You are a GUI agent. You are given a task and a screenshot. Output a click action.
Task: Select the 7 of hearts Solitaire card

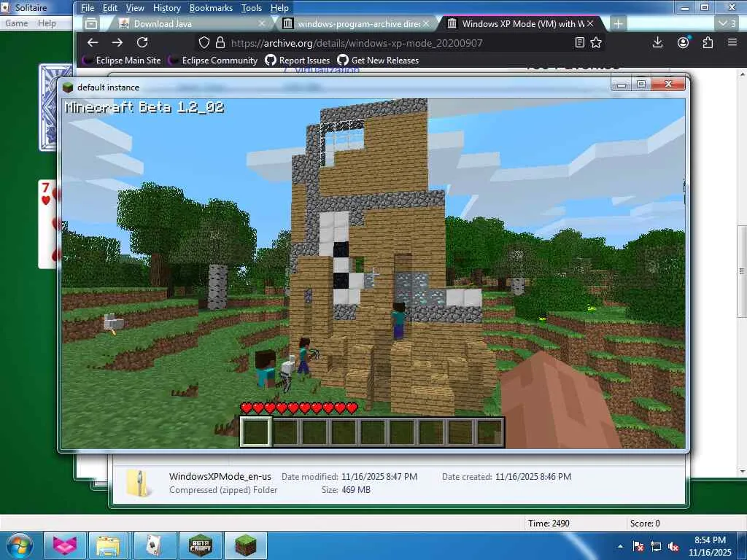47,224
